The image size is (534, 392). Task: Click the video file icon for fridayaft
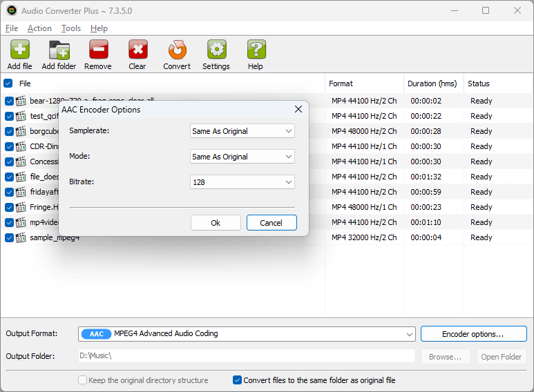click(x=21, y=192)
